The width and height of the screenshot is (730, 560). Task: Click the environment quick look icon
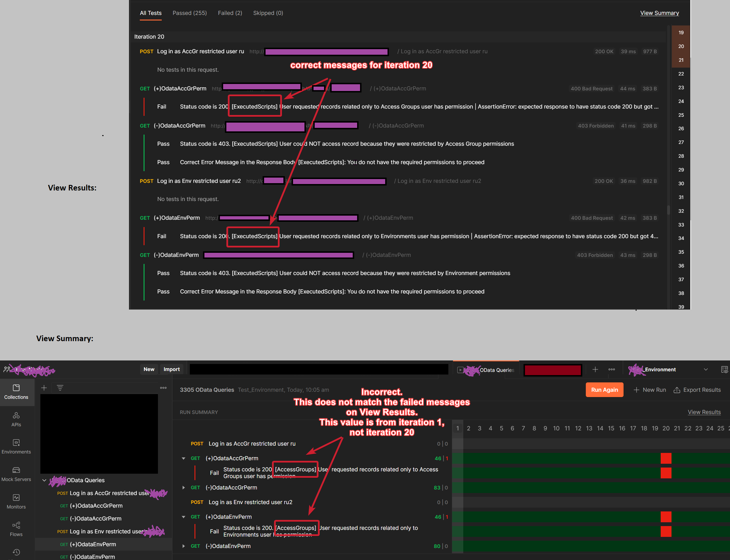(x=724, y=369)
